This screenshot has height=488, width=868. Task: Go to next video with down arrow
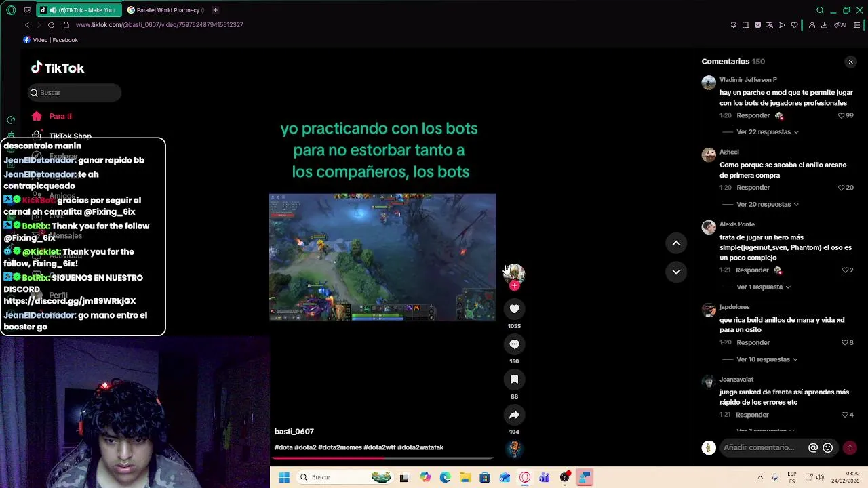tap(676, 272)
